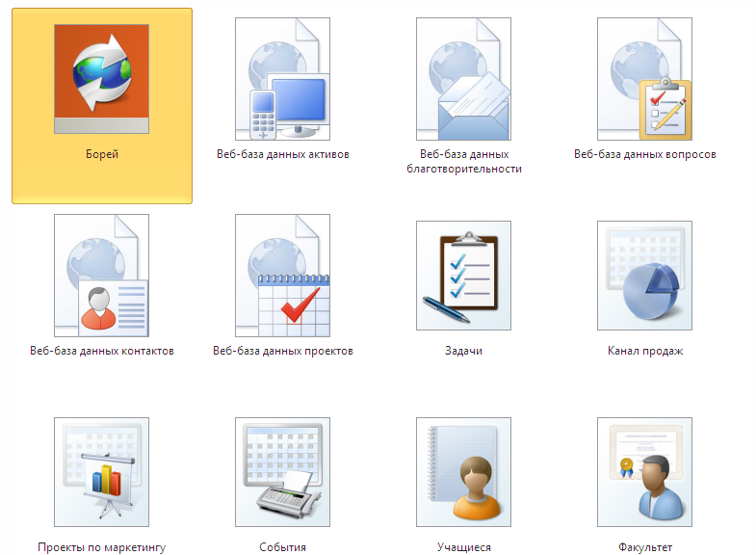Select the События fax calendar icon

point(282,472)
